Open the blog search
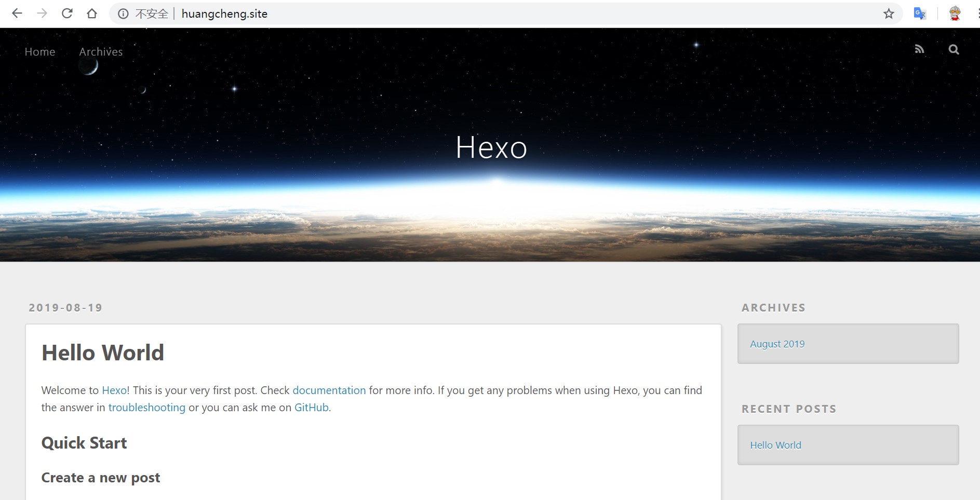This screenshot has height=500, width=980. tap(954, 49)
